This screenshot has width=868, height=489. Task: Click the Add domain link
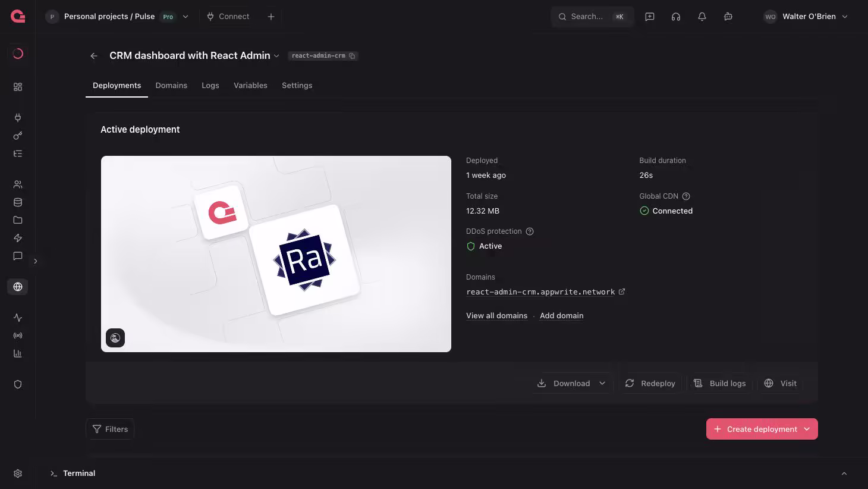tap(562, 316)
